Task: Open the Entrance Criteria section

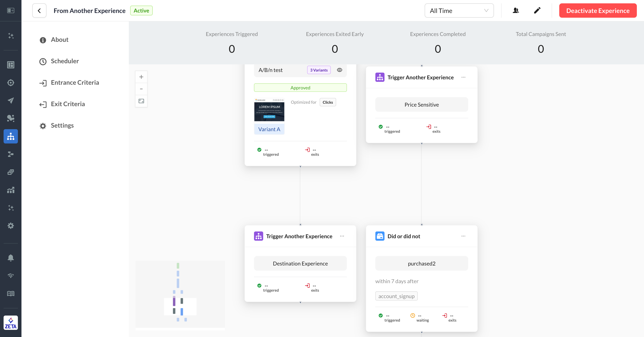Action: click(75, 82)
